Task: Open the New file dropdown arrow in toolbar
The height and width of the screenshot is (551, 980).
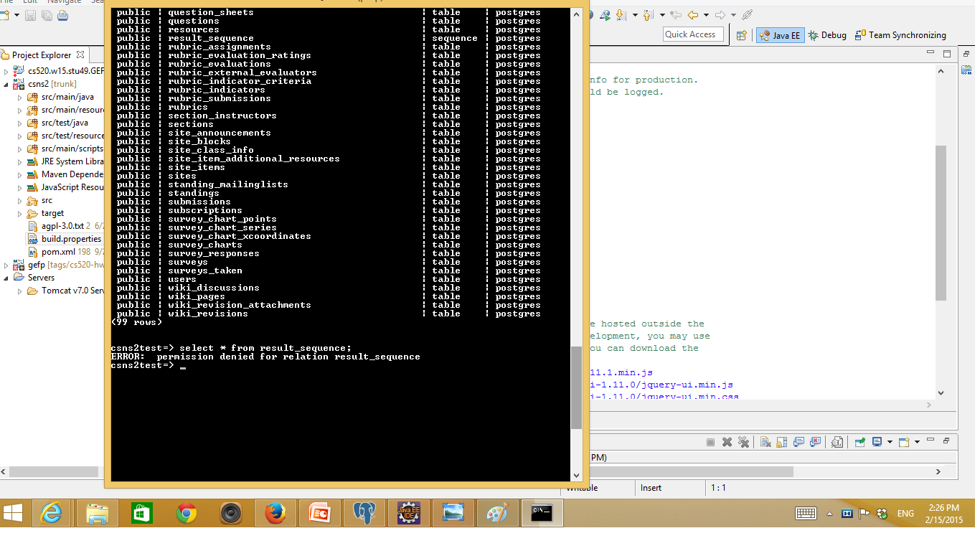Action: [17, 15]
